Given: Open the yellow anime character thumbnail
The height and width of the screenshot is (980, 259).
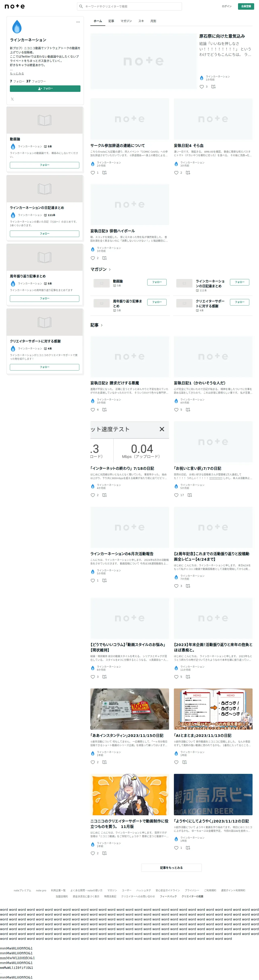Looking at the screenshot, I should point(130,794).
